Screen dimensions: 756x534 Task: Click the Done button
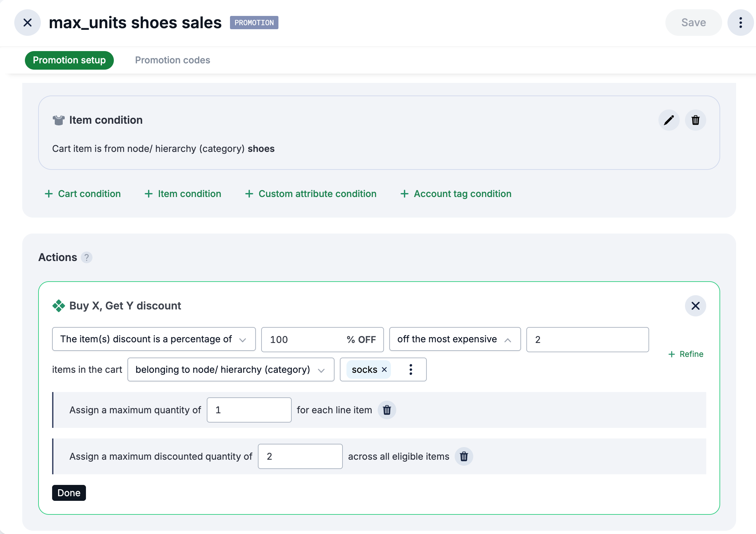pos(69,493)
